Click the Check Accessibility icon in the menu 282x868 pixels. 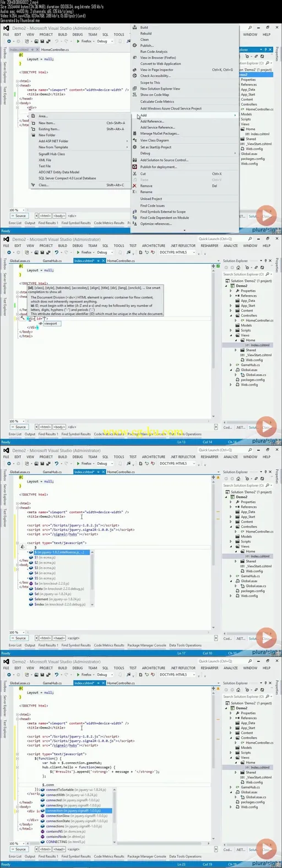tap(135, 76)
